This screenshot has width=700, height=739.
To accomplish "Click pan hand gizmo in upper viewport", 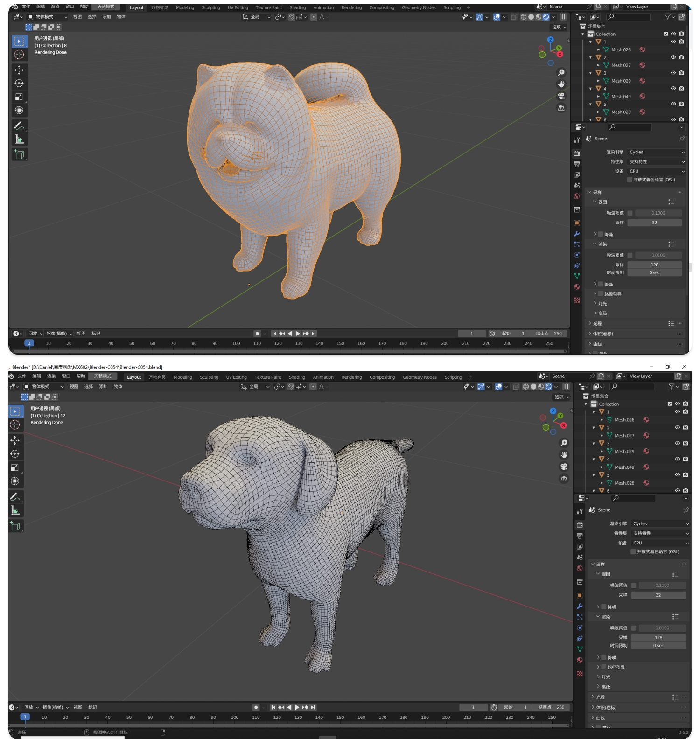I will 561,84.
